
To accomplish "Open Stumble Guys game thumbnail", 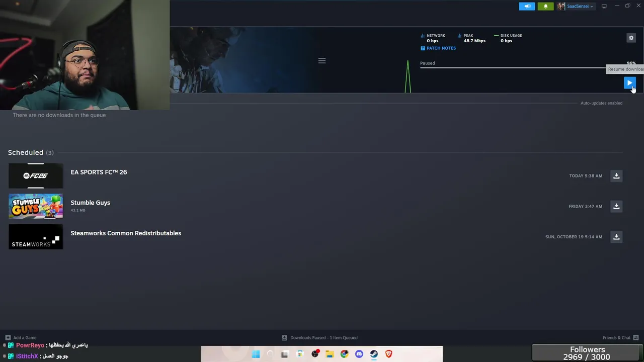I will point(36,206).
